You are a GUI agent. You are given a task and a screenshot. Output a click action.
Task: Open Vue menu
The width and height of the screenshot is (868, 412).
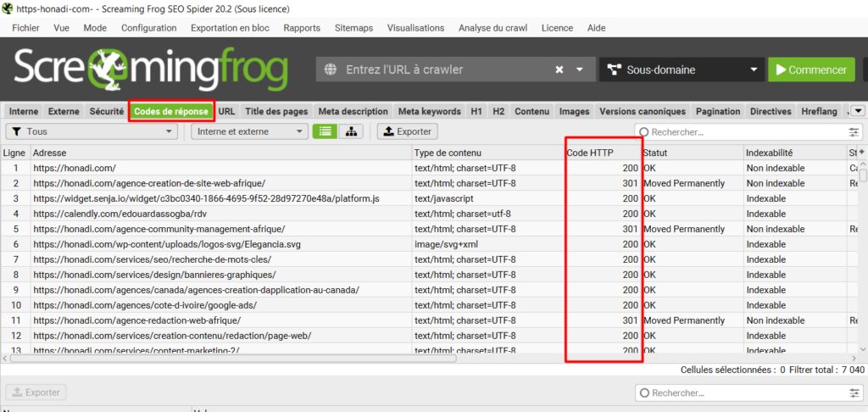[61, 28]
